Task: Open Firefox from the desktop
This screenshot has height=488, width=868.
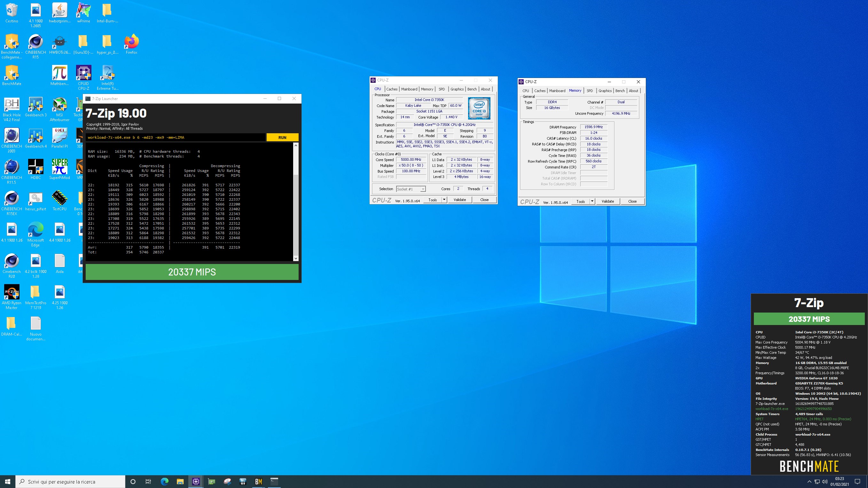Action: (x=131, y=44)
